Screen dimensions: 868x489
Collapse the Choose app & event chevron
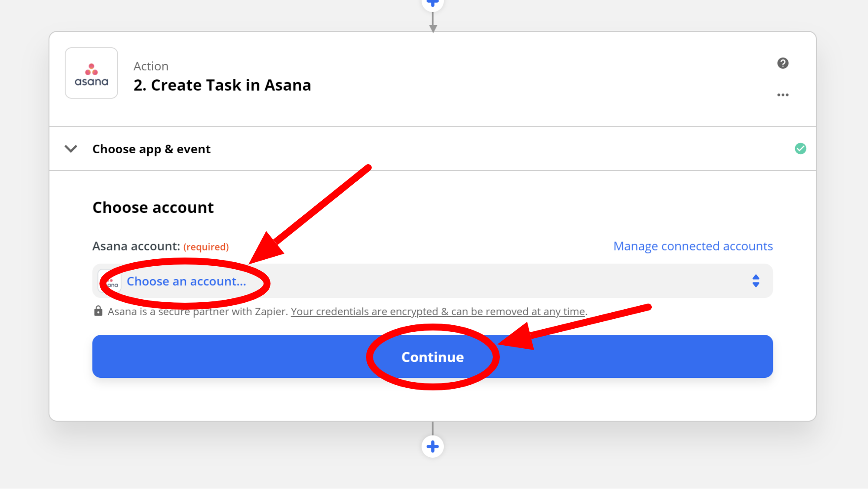pos(71,149)
